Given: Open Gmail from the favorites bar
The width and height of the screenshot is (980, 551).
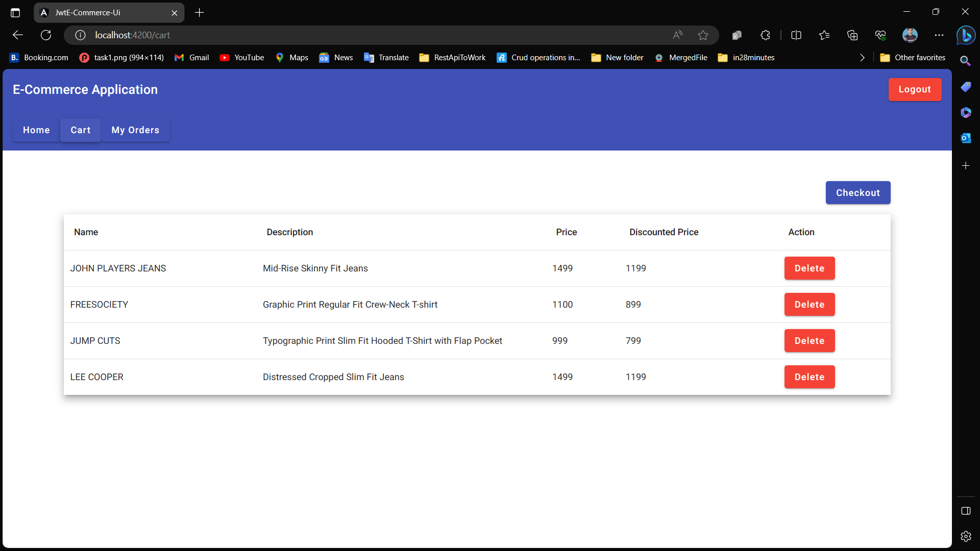Looking at the screenshot, I should (191, 57).
